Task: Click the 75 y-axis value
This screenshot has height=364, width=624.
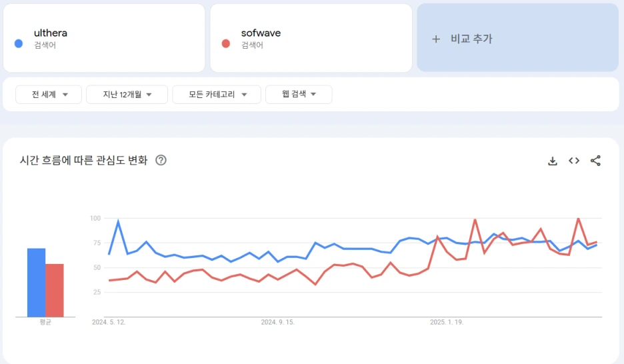Action: click(97, 243)
